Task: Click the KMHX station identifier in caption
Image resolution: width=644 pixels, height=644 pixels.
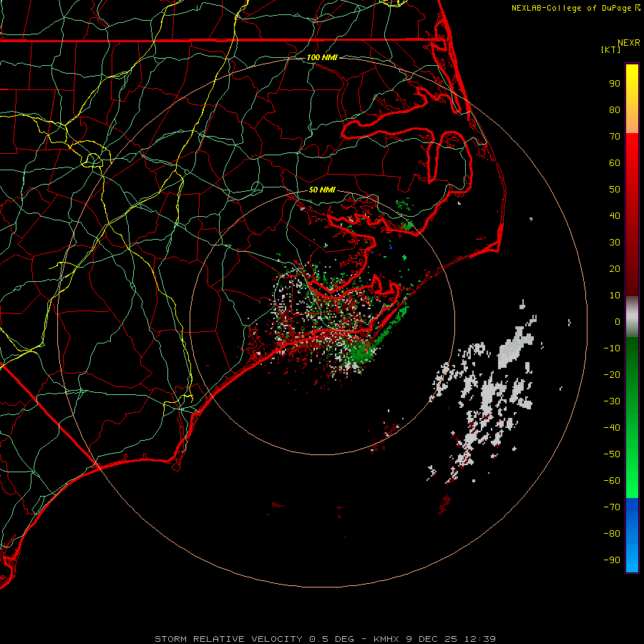Action: (x=386, y=639)
